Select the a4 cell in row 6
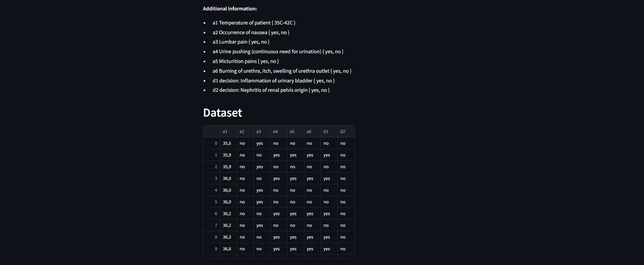Image resolution: width=644 pixels, height=265 pixels. [x=279, y=214]
